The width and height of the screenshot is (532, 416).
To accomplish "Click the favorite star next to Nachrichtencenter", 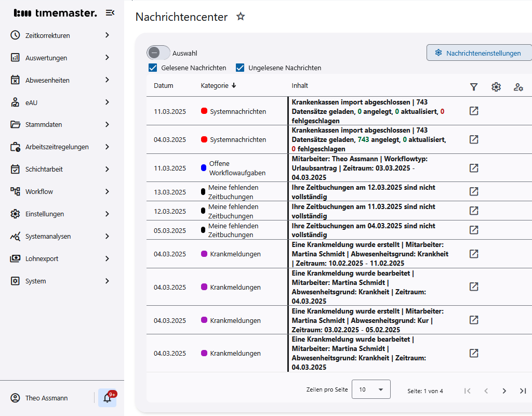I will (240, 17).
